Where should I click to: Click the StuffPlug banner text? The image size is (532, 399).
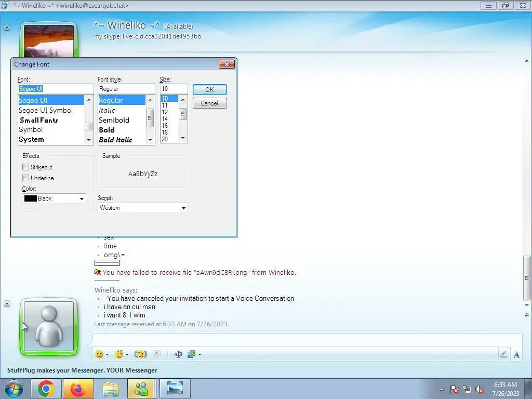82,370
